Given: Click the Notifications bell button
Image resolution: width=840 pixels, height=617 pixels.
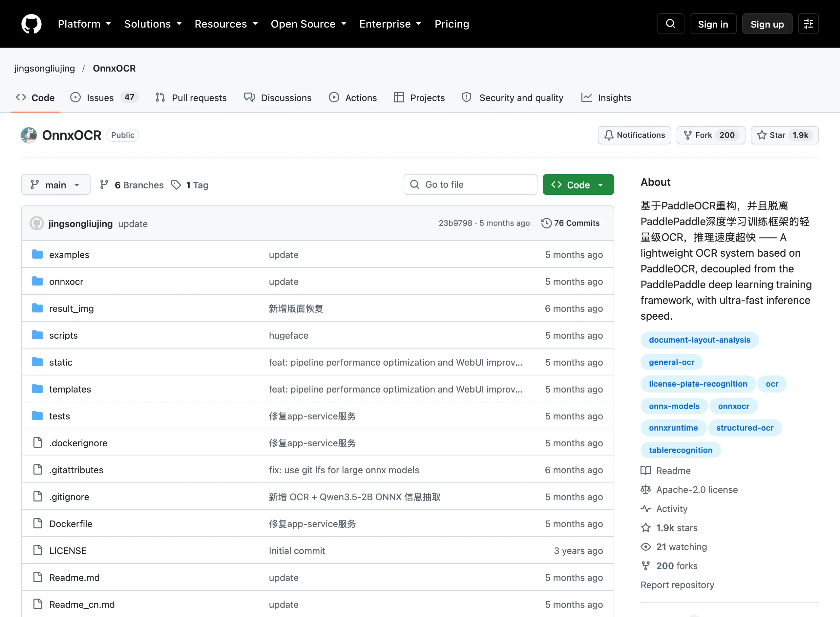Looking at the screenshot, I should pos(634,135).
